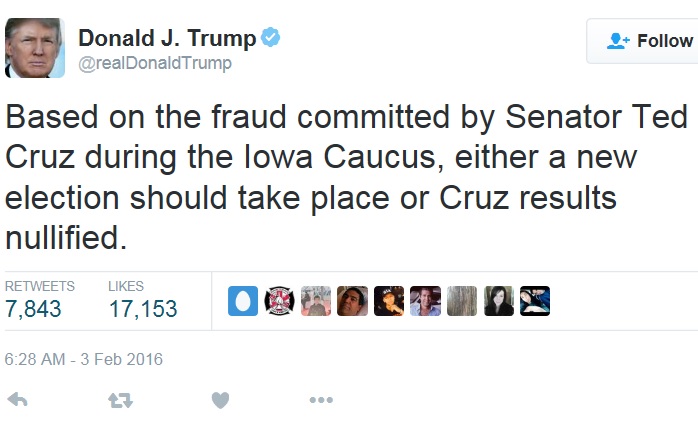Click the @realDonaldTrump handle
The height and width of the screenshot is (440, 698).
155,63
